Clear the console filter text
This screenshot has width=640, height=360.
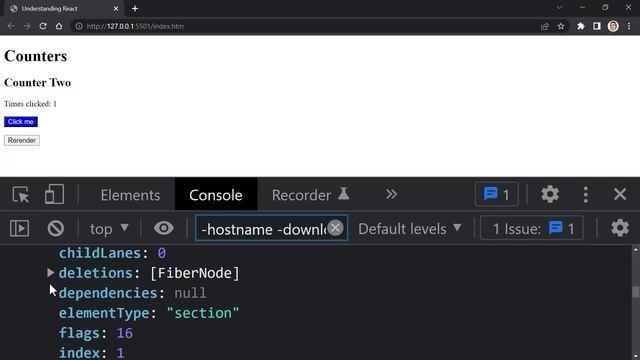336,228
